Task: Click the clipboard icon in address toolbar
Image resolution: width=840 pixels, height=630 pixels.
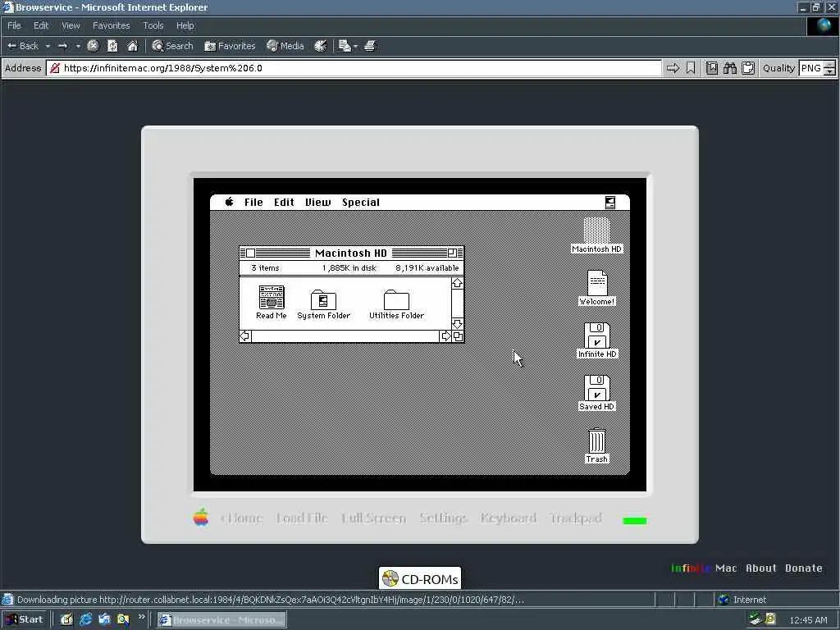Action: coord(748,68)
